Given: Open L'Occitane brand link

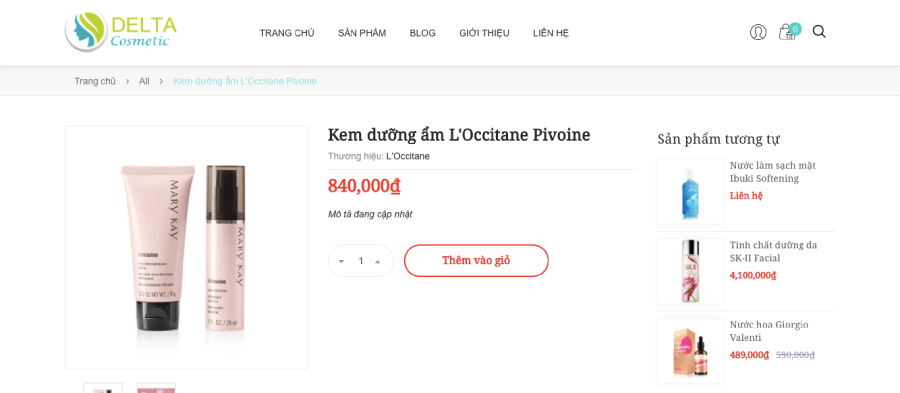Looking at the screenshot, I should [408, 156].
